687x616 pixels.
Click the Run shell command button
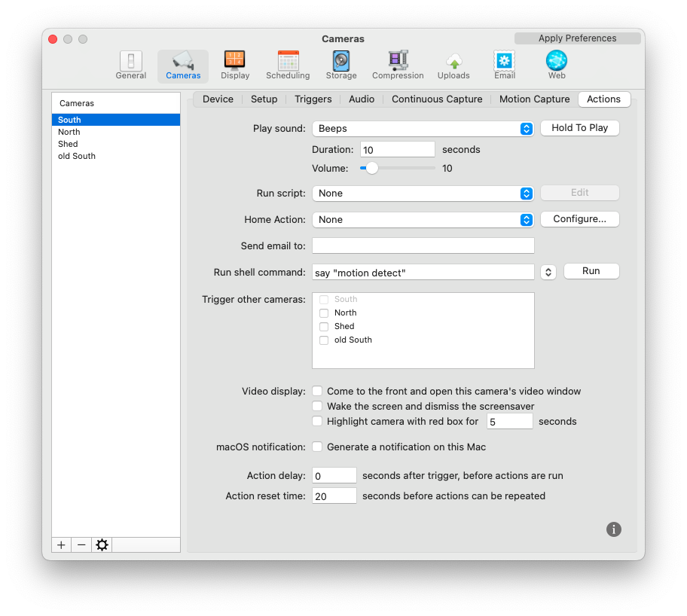pos(591,271)
